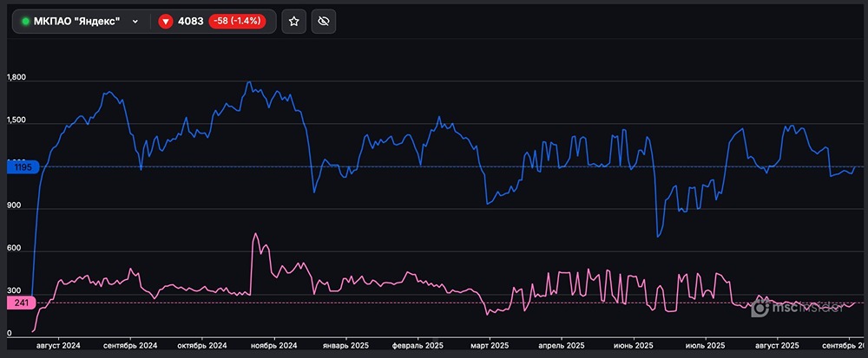The width and height of the screenshot is (868, 358).
Task: Click the сентябрь 2024 axis label
Action: point(130,345)
